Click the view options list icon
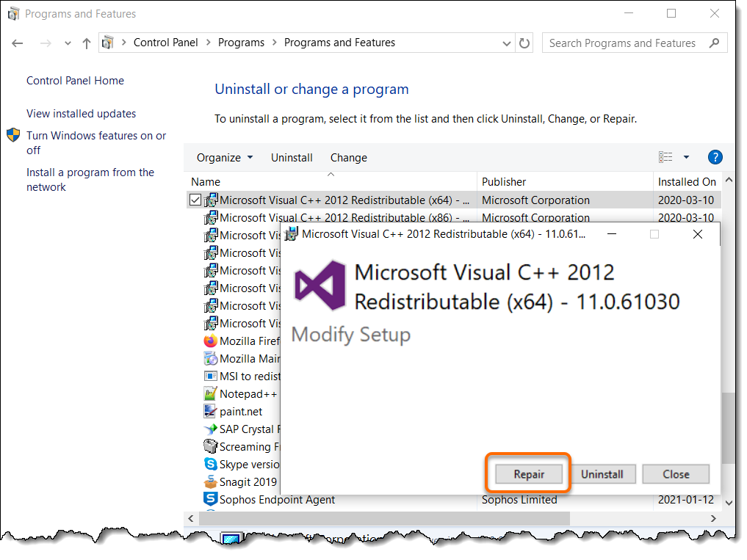The width and height of the screenshot is (747, 560). [x=665, y=157]
